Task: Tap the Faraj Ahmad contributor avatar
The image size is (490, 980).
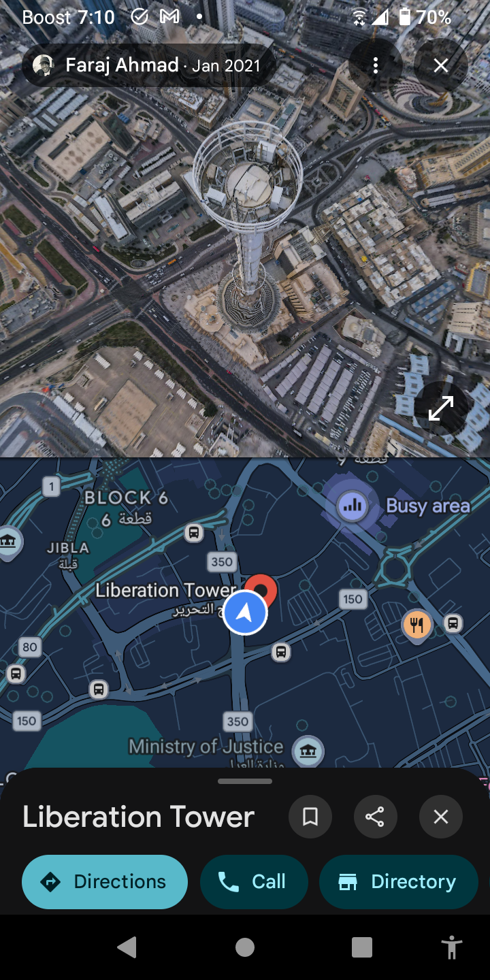Action: [44, 65]
